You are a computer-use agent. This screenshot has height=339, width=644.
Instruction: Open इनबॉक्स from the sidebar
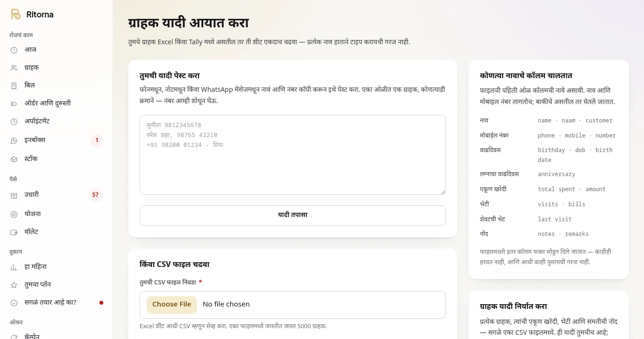pos(57,140)
